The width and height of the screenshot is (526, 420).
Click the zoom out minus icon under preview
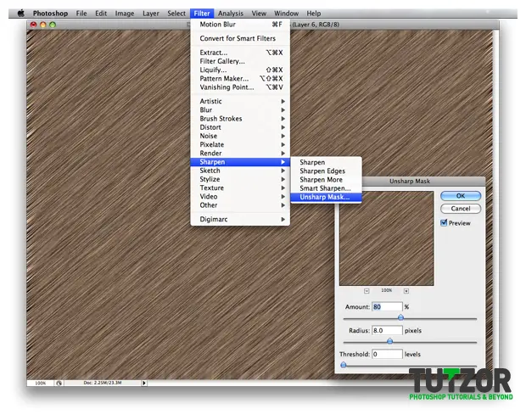pos(367,291)
